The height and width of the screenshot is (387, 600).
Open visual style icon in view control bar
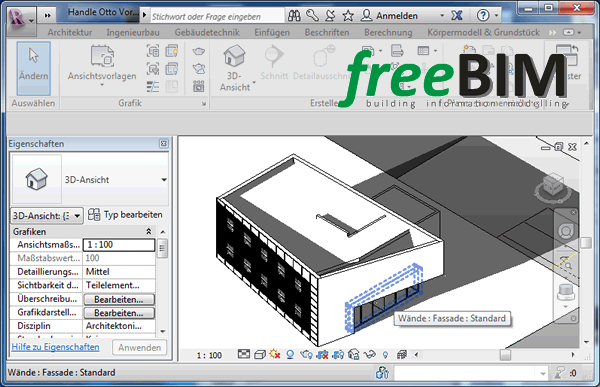(260, 355)
